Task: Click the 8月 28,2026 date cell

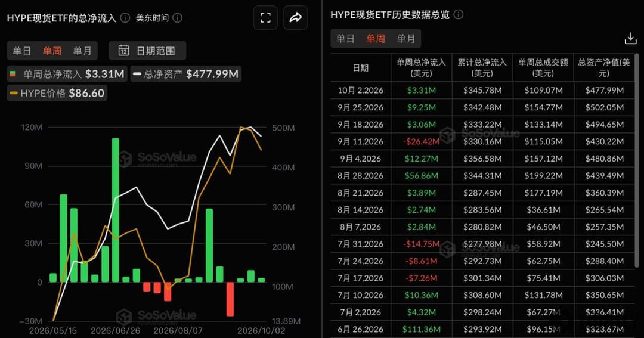Action: (x=361, y=176)
